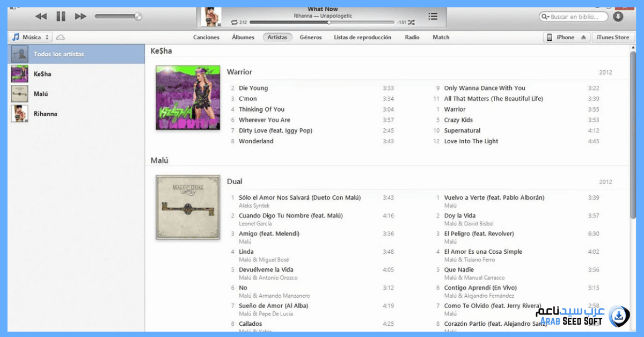644x337 pixels.
Task: Switch to the Álbumes tab
Action: coord(243,38)
